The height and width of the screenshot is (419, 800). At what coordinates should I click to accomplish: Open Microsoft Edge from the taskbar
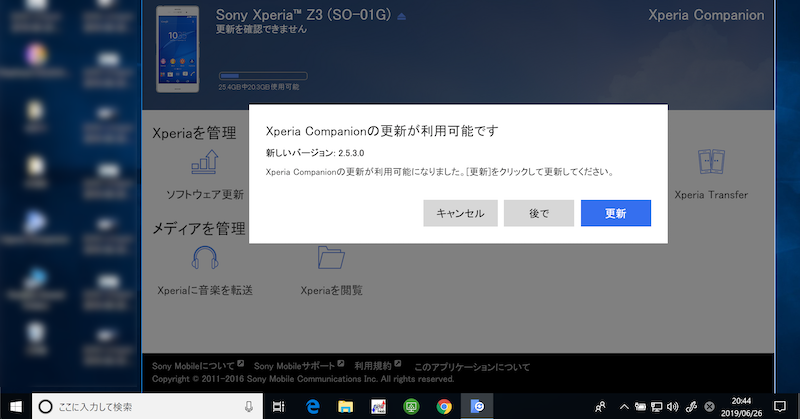point(313,406)
